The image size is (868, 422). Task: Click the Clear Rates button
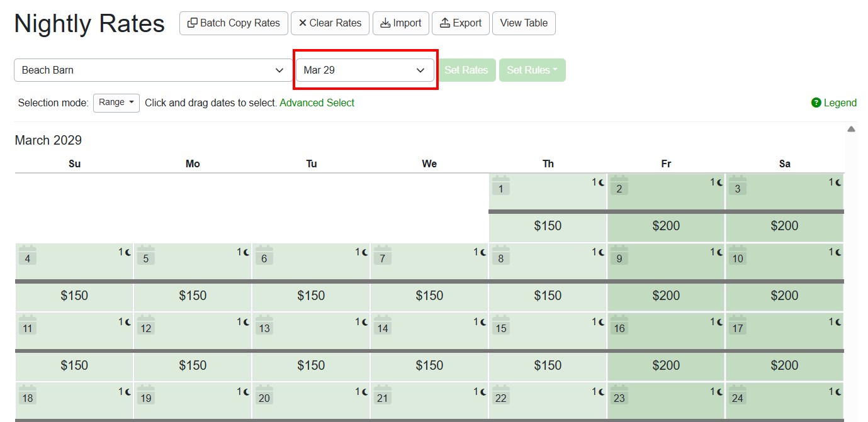pos(330,23)
